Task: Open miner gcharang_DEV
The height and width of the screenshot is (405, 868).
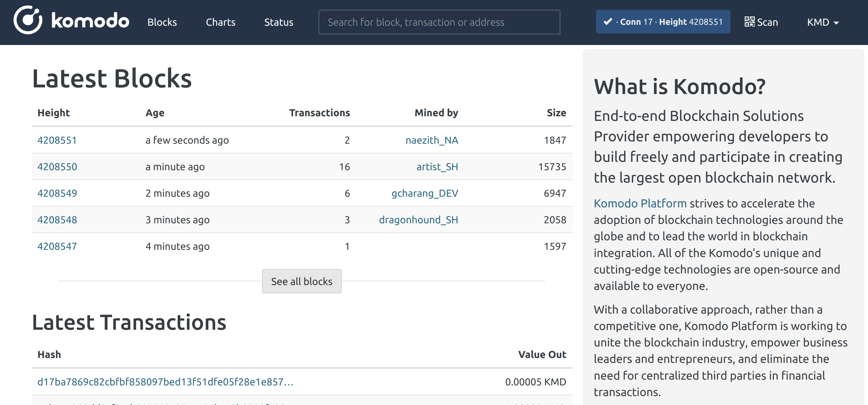Action: 424,193
